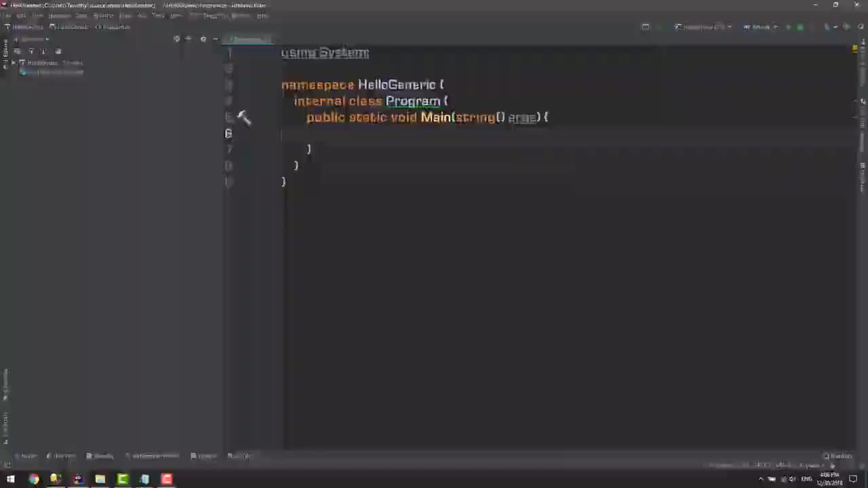Open the Edit menu

(22, 16)
